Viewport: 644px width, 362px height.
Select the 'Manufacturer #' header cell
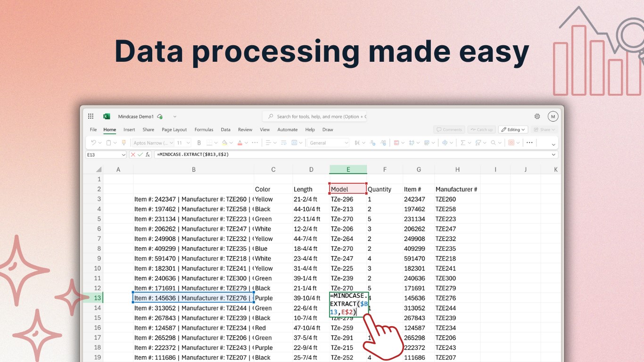pos(456,189)
